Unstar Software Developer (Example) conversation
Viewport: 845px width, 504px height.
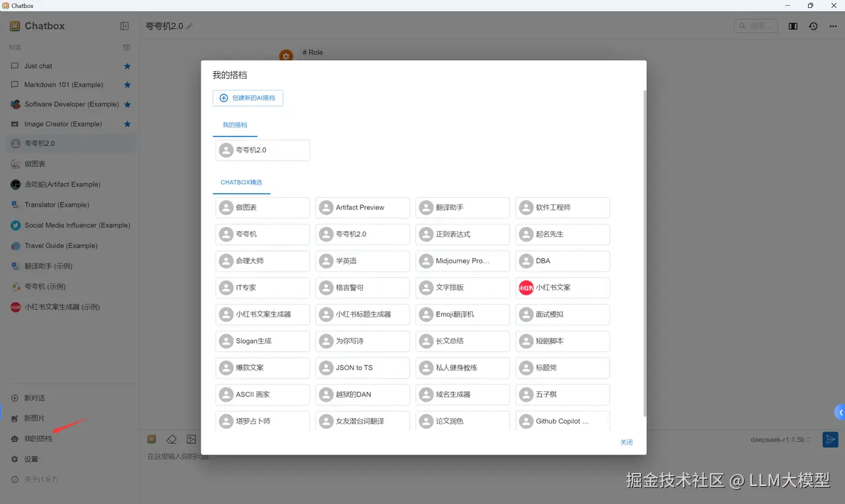(x=127, y=104)
